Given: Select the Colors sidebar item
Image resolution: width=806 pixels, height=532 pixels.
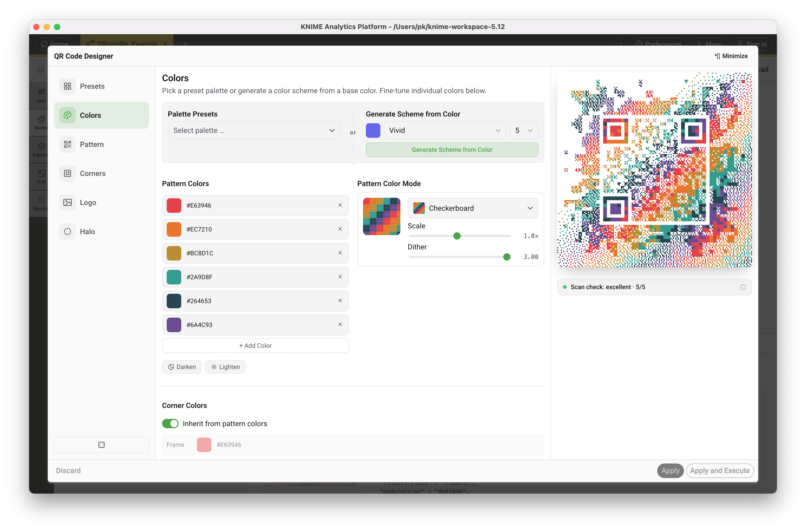Looking at the screenshot, I should (x=101, y=115).
